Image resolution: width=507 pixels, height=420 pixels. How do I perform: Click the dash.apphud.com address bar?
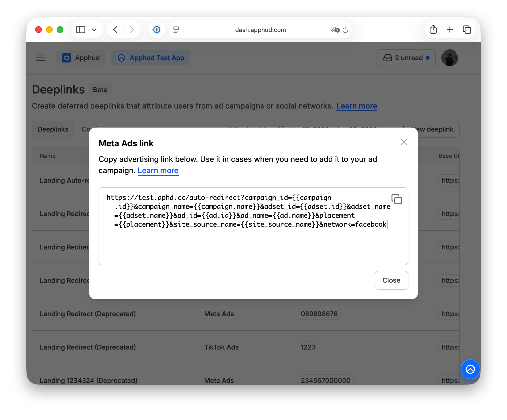260,30
